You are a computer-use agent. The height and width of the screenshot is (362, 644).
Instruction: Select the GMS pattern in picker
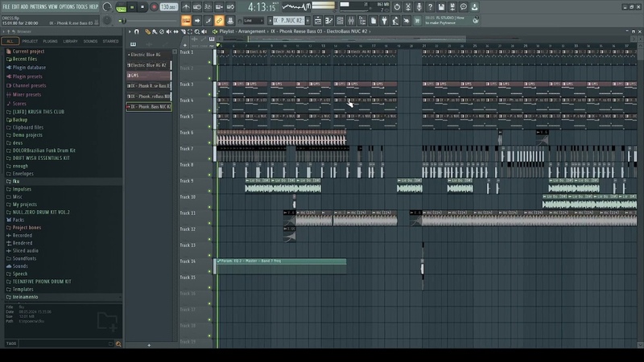coord(149,76)
